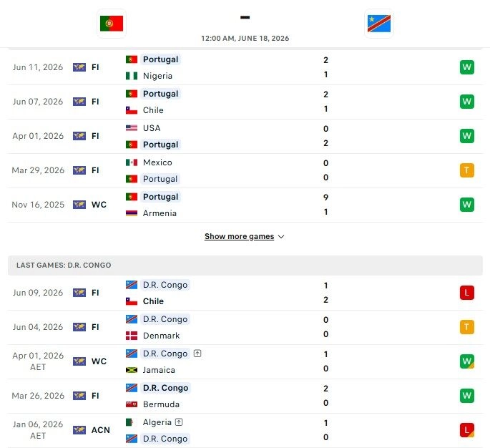Click the Armenia flag icon
Viewport: 490px width, 448px height.
[x=132, y=213]
